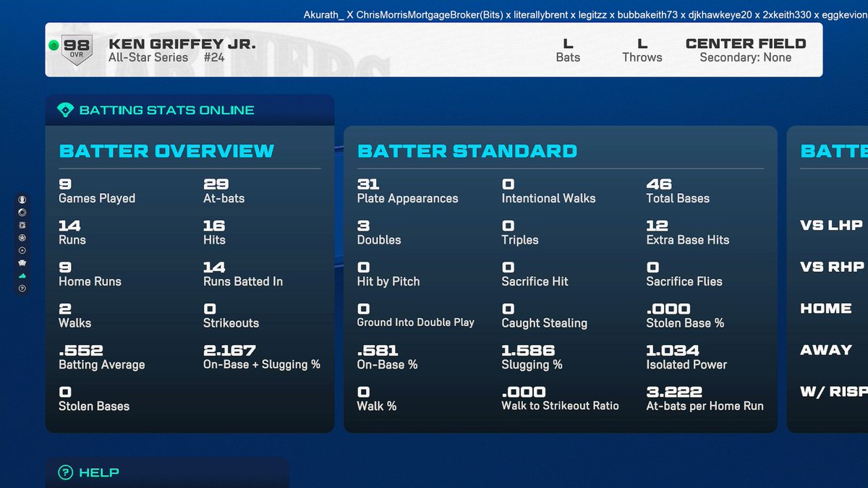Viewport: 868px width, 488px height.
Task: Open the question mark help icon in the sidebar
Action: (22, 288)
